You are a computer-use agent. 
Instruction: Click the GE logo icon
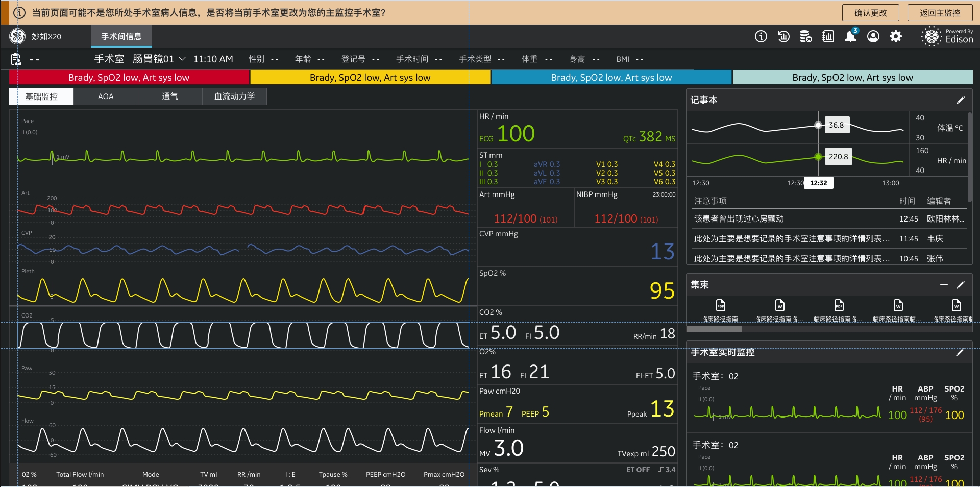pos(17,36)
